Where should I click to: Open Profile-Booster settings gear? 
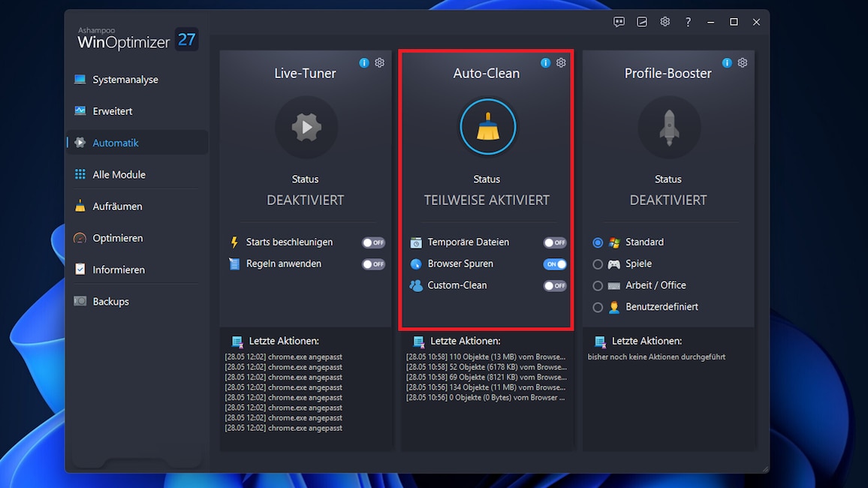coord(743,62)
